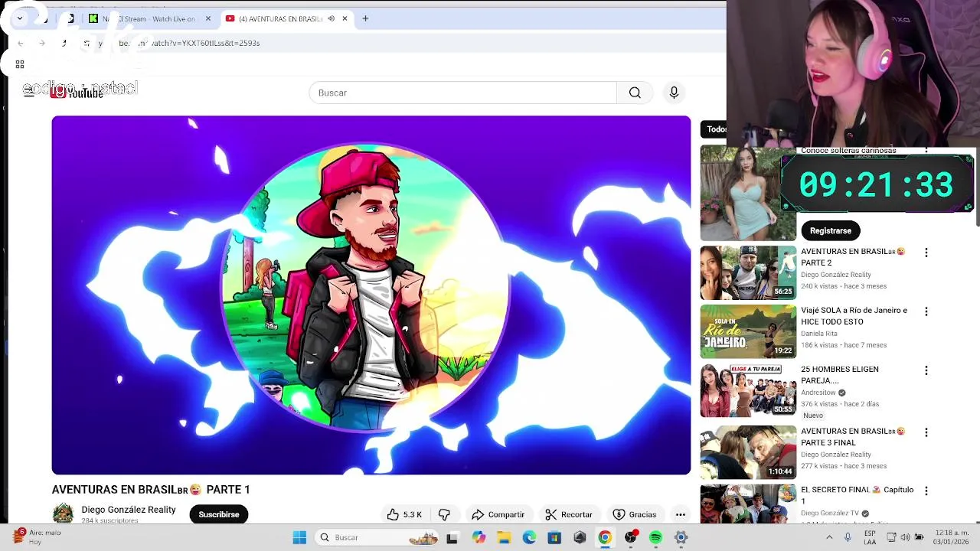Screen dimensions: 980x551
Task: Open AVENTURAS EN BRASIL PARTE 3 FINAL title
Action: pyautogui.click(x=853, y=437)
